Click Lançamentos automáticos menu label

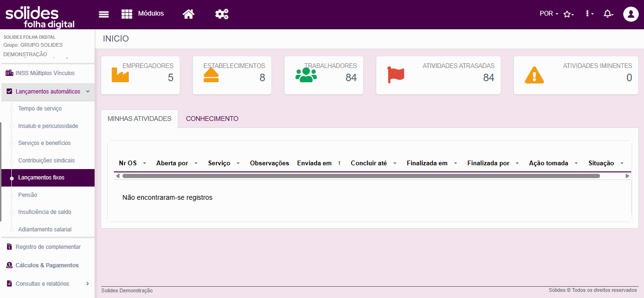[48, 92]
